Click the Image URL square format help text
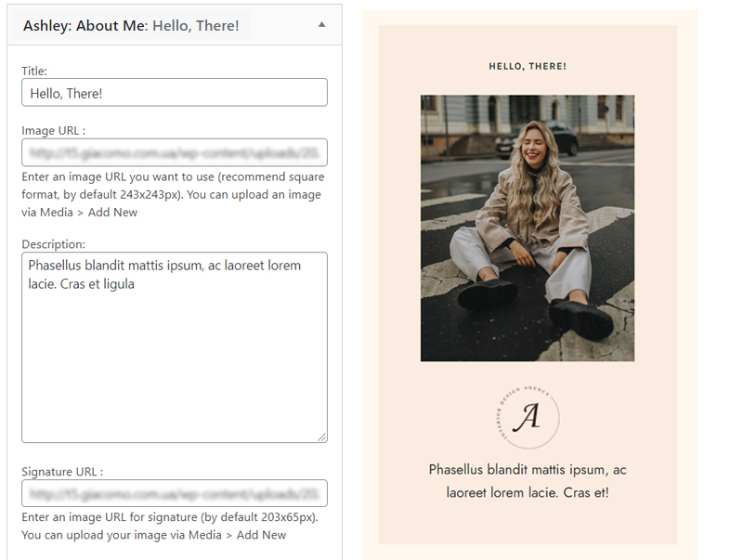743x560 pixels. click(174, 194)
